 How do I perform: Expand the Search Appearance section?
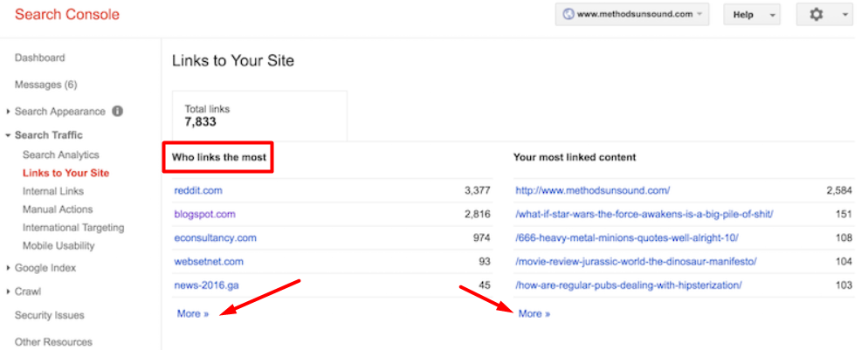click(x=9, y=112)
